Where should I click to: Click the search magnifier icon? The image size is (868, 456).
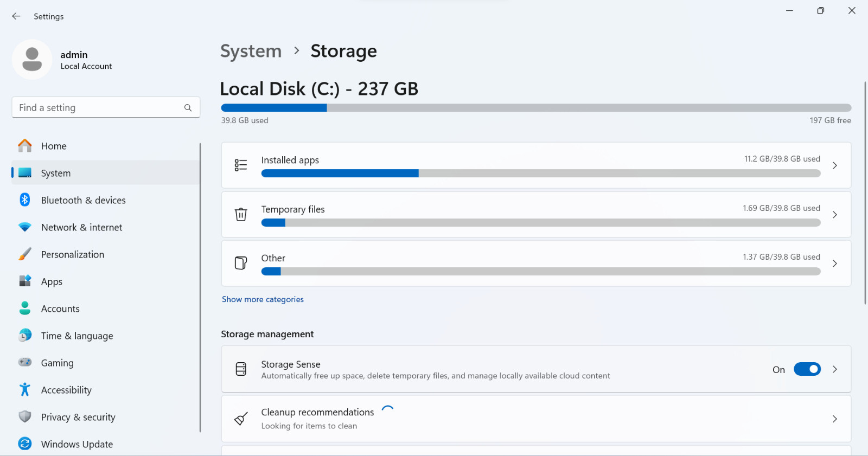click(x=188, y=108)
